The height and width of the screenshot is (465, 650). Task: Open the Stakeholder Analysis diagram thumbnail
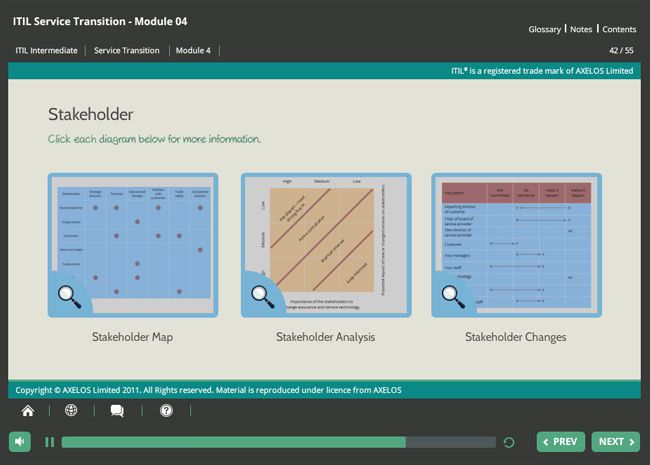tap(326, 245)
